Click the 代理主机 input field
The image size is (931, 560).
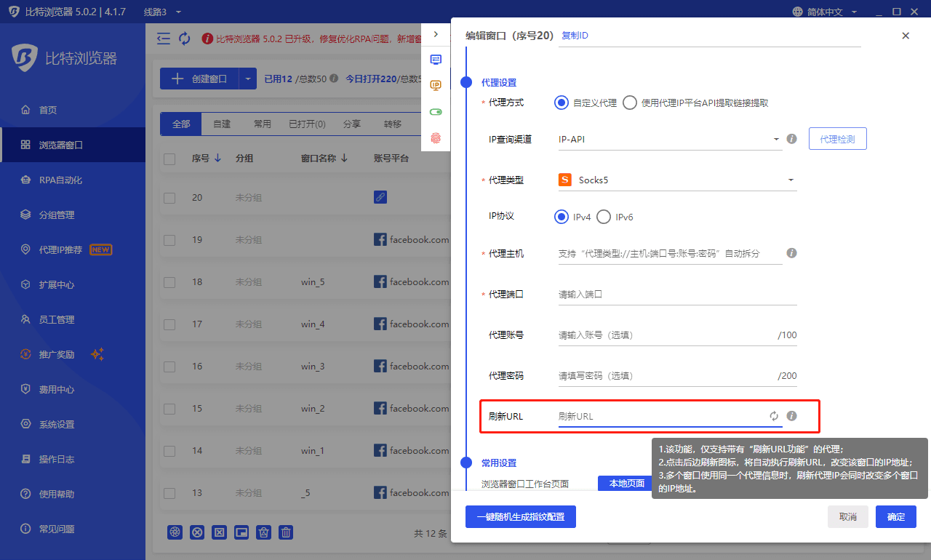669,254
